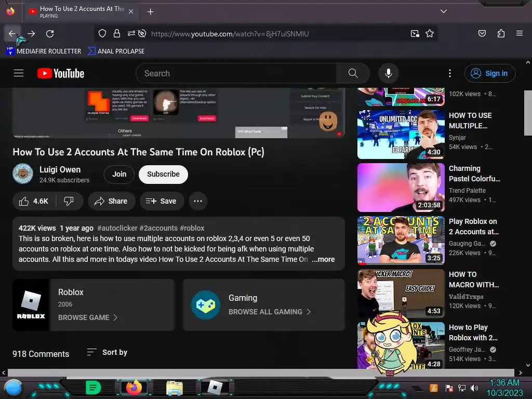532x399 pixels.
Task: Open the autoplay blocked icon in address bar
Action: (142, 34)
